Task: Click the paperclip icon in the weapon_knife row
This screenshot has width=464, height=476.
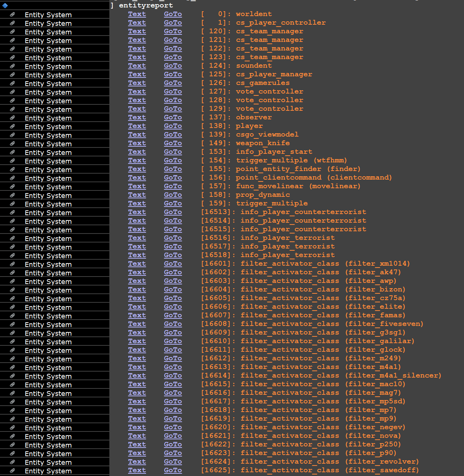Action: point(12,144)
